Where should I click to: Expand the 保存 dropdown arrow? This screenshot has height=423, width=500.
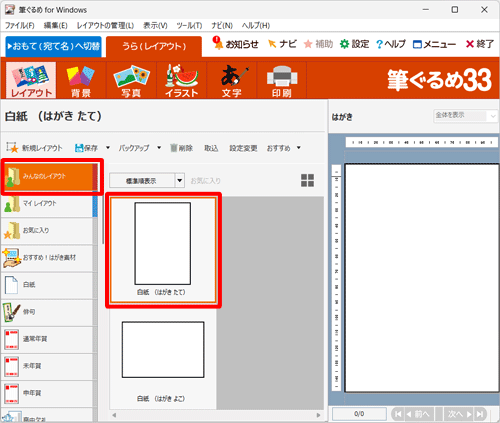coord(108,148)
